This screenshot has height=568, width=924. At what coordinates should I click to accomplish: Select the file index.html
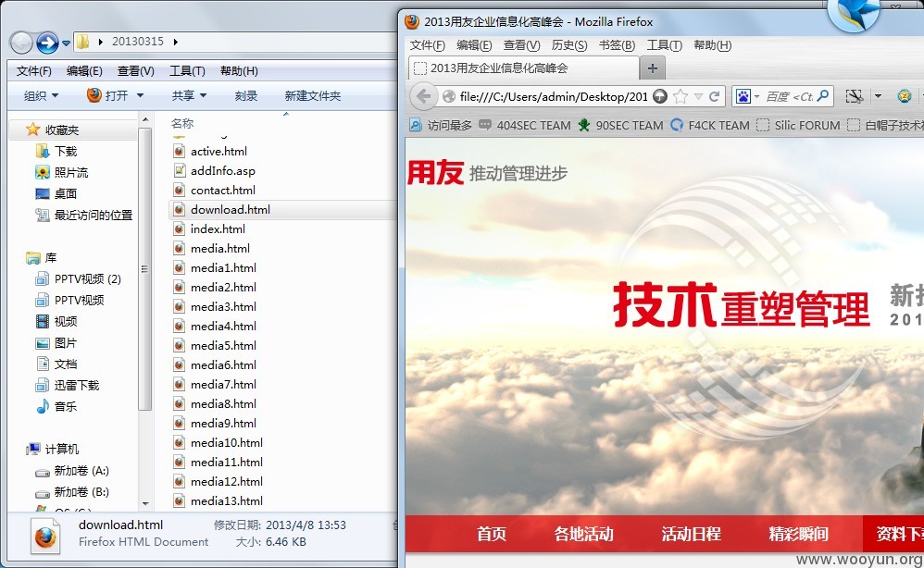pyautogui.click(x=209, y=229)
